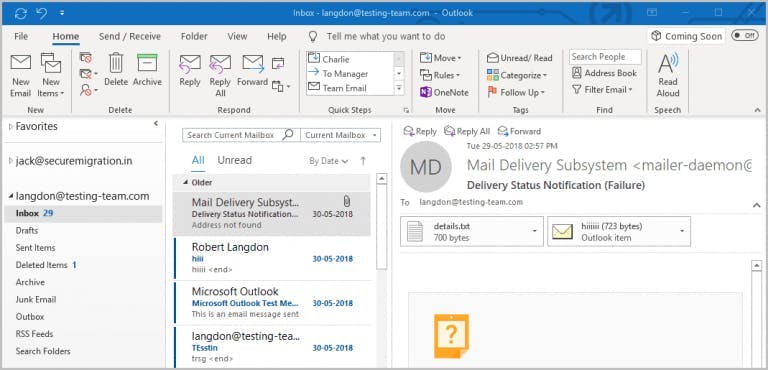Image resolution: width=768 pixels, height=370 pixels.
Task: Archive the selected message
Action: tap(147, 70)
